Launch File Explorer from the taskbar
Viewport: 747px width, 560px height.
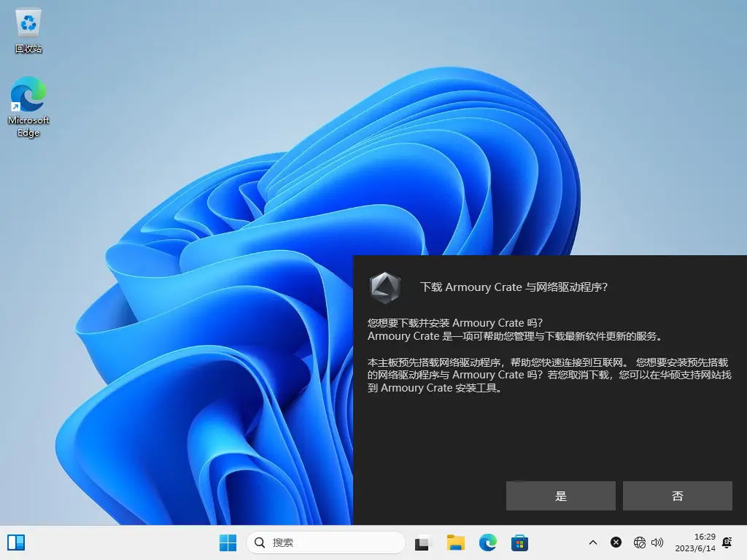click(455, 542)
